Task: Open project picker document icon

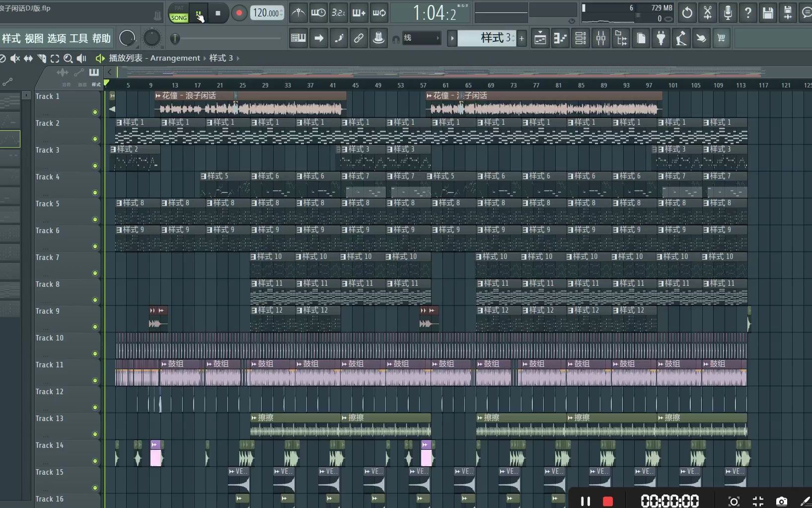Action: (641, 38)
